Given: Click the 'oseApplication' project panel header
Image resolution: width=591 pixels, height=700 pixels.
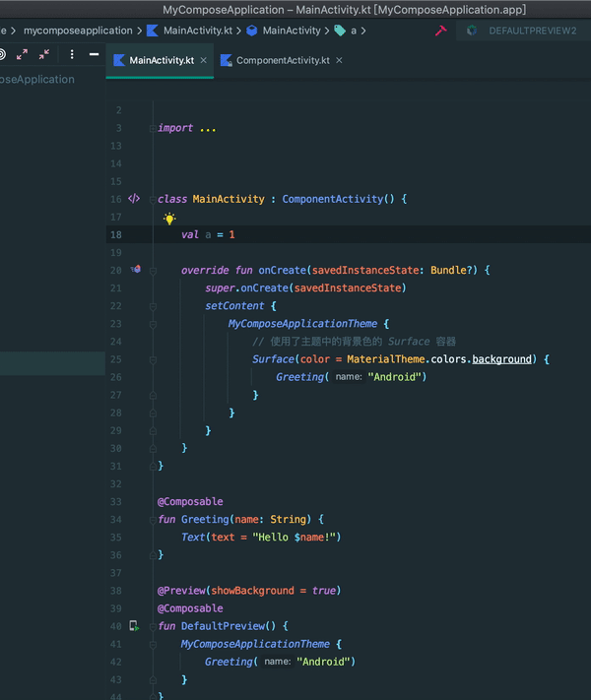Looking at the screenshot, I should click(x=37, y=80).
